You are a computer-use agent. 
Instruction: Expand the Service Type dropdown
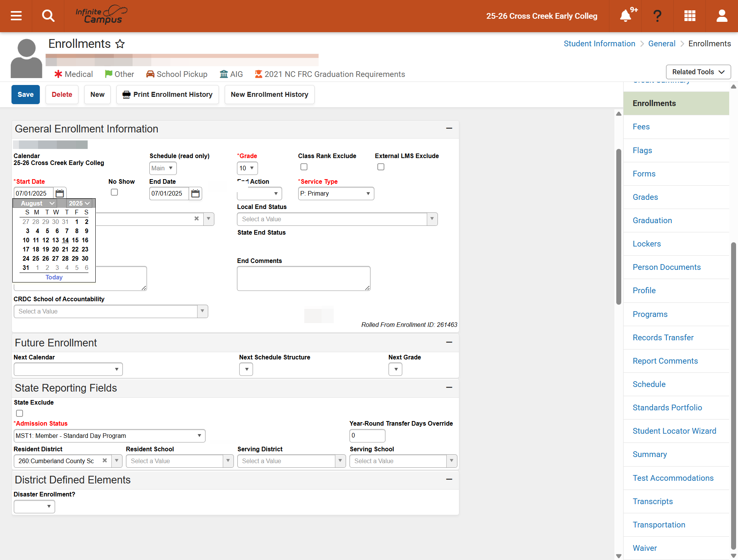pyautogui.click(x=336, y=193)
